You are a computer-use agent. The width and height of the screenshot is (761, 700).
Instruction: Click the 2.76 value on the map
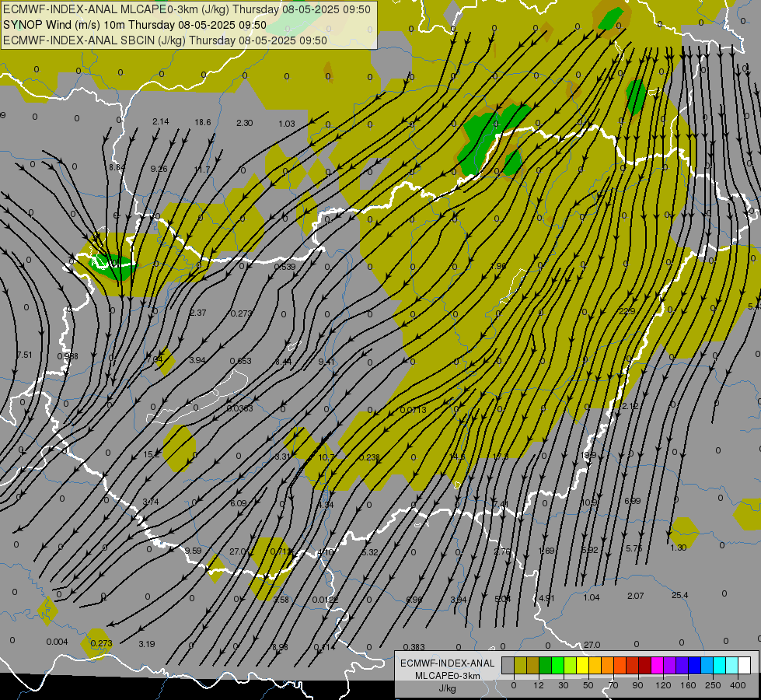tap(502, 551)
